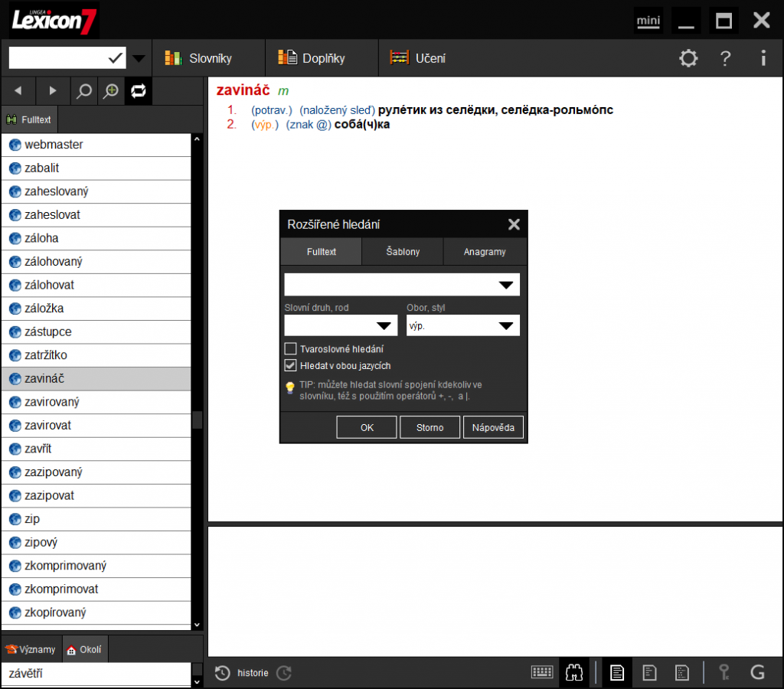Viewport: 784px width, 689px height.
Task: Open the Obor, styl dropdown showing výp.
Action: pos(506,325)
